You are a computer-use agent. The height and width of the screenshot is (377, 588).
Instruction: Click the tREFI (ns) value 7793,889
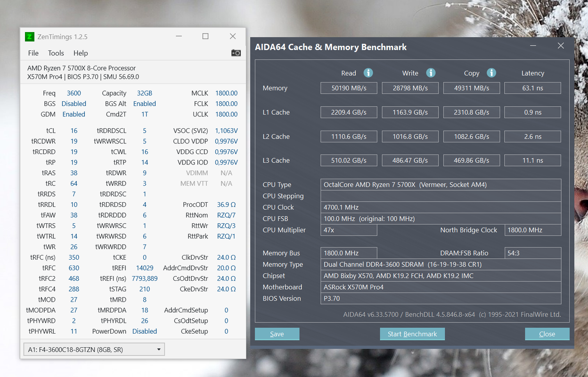[145, 279]
